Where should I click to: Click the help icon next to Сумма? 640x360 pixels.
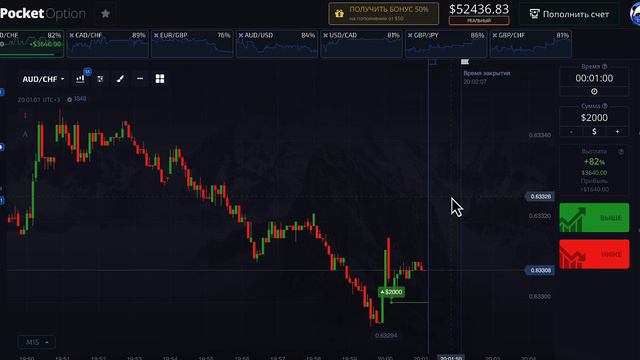click(605, 106)
